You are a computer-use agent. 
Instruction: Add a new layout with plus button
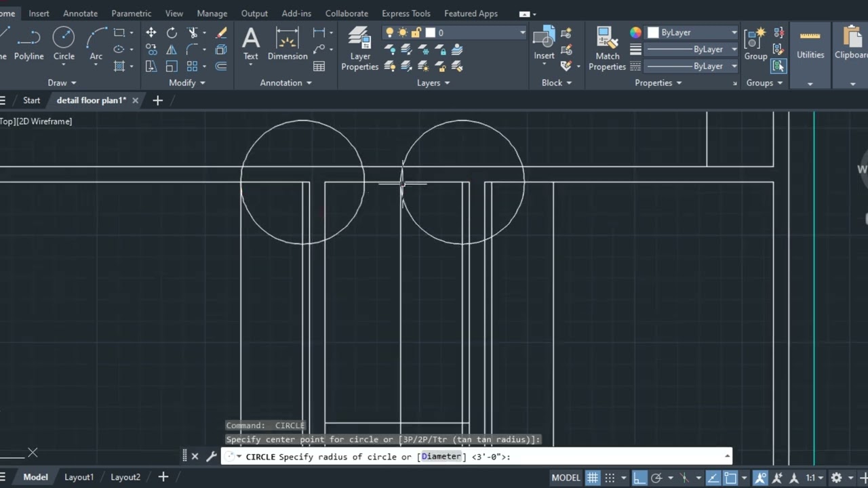tap(163, 477)
